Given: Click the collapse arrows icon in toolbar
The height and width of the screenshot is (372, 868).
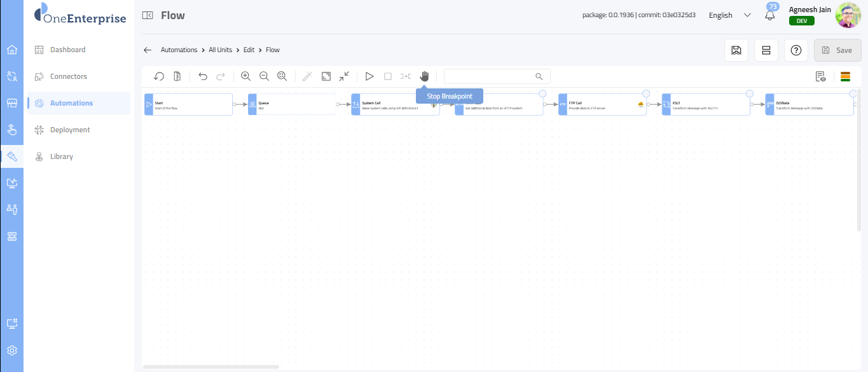Looking at the screenshot, I should point(344,76).
